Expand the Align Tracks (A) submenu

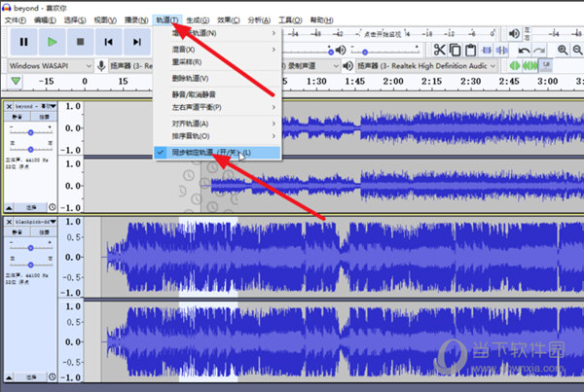point(217,124)
